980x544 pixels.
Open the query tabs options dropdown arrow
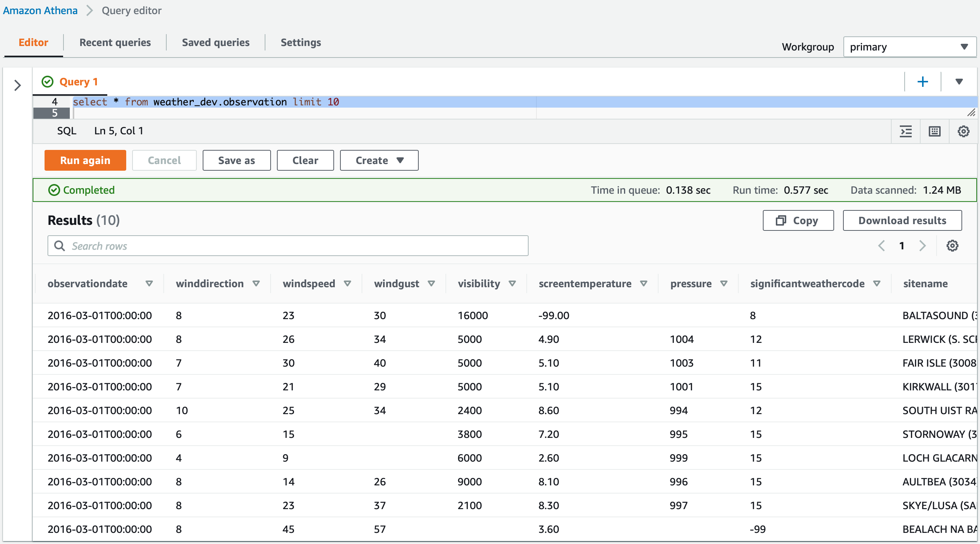coord(959,82)
